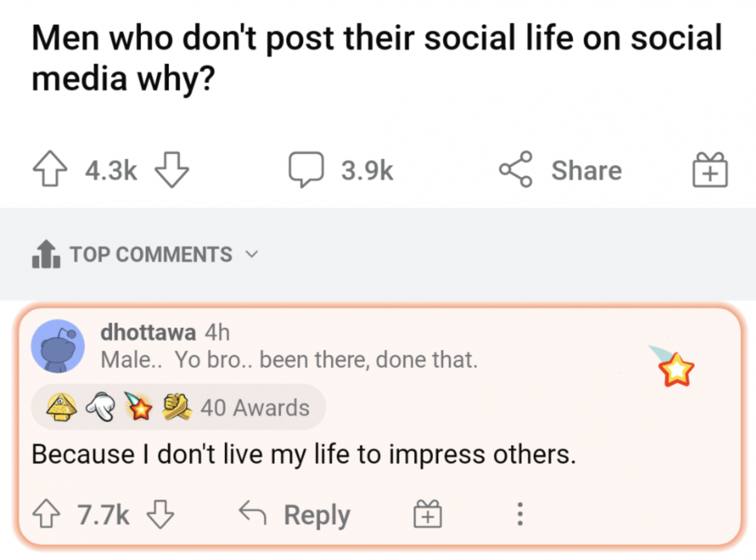The height and width of the screenshot is (560, 756).
Task: Open the post's 3.9k comments
Action: tap(341, 170)
